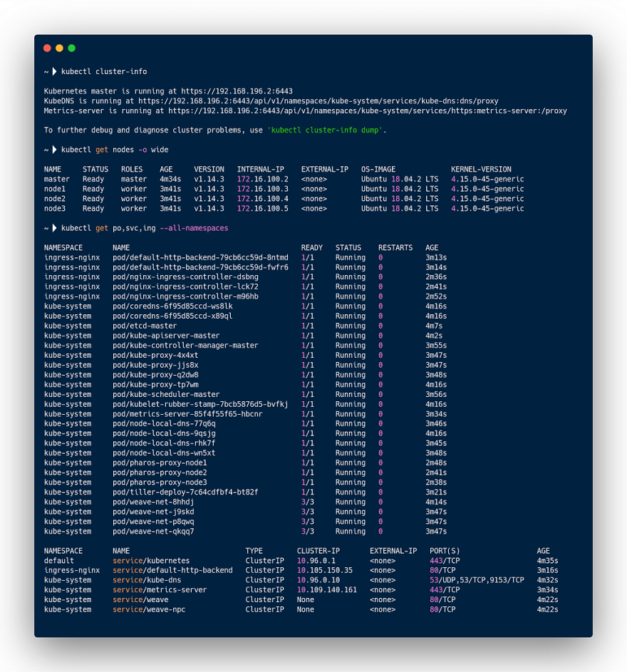Click the green maximize window button

pyautogui.click(x=71, y=48)
